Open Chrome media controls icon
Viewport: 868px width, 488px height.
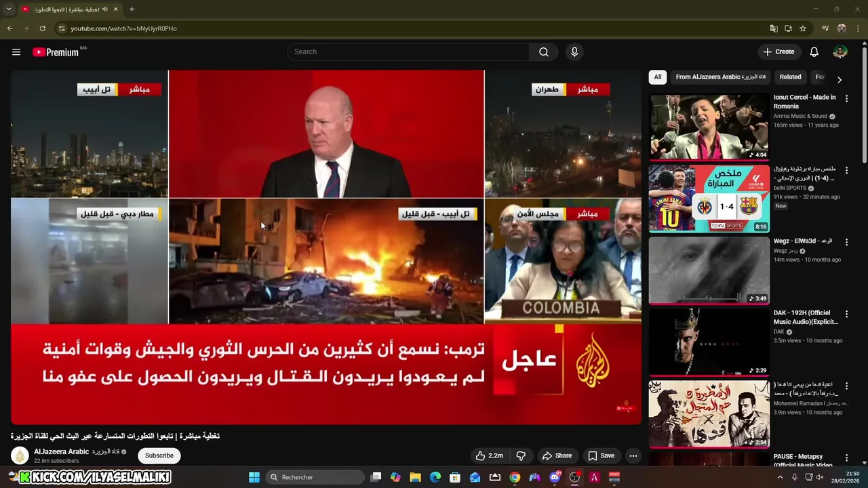coord(825,28)
